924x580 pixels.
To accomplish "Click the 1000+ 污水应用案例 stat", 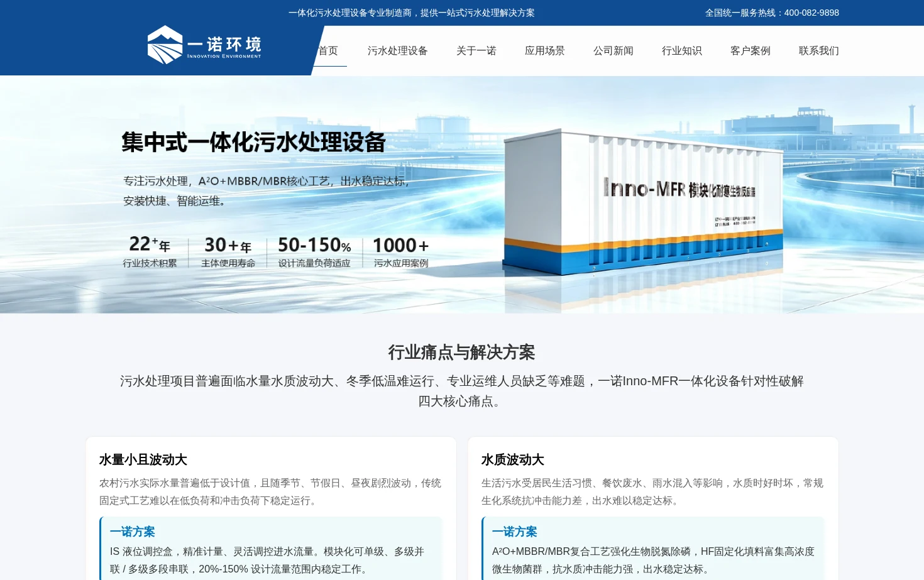I will (401, 251).
